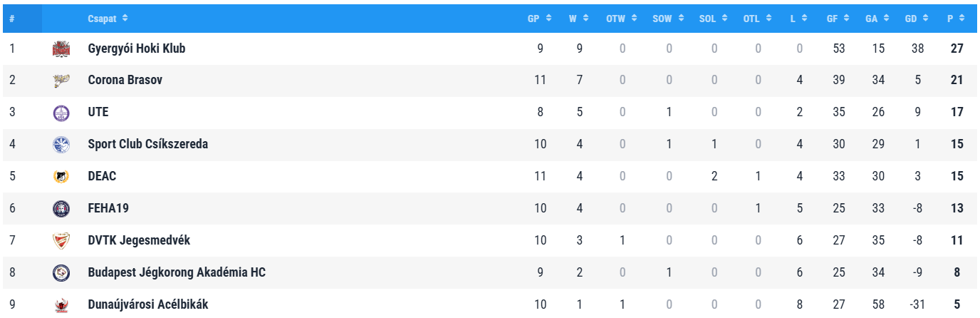Sort by OTW column header

[620, 19]
